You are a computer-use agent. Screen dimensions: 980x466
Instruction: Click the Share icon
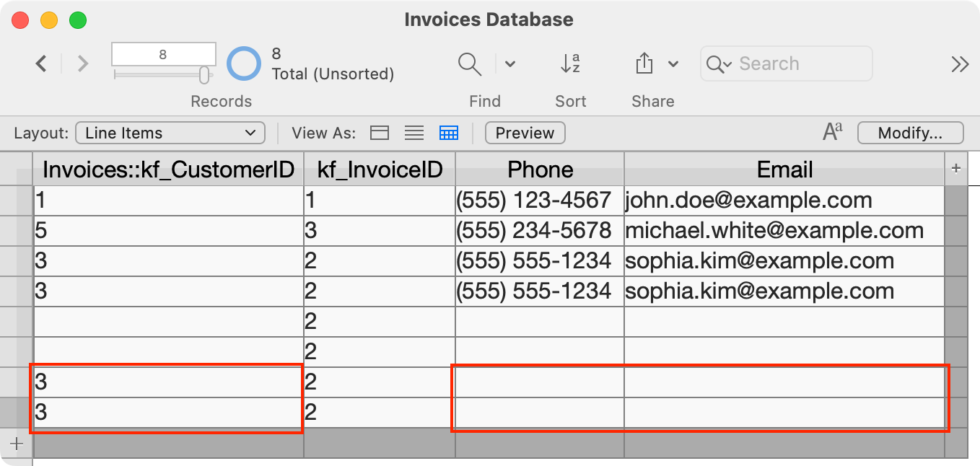[644, 64]
